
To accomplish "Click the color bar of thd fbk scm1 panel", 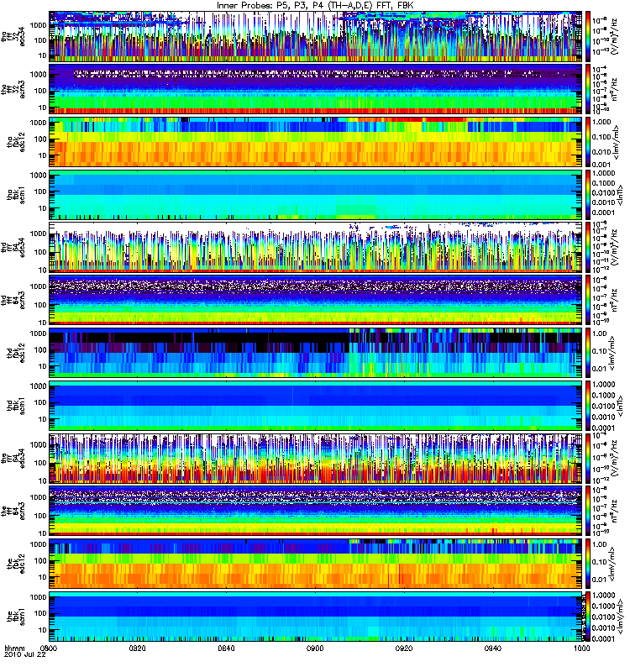I will tap(588, 406).
